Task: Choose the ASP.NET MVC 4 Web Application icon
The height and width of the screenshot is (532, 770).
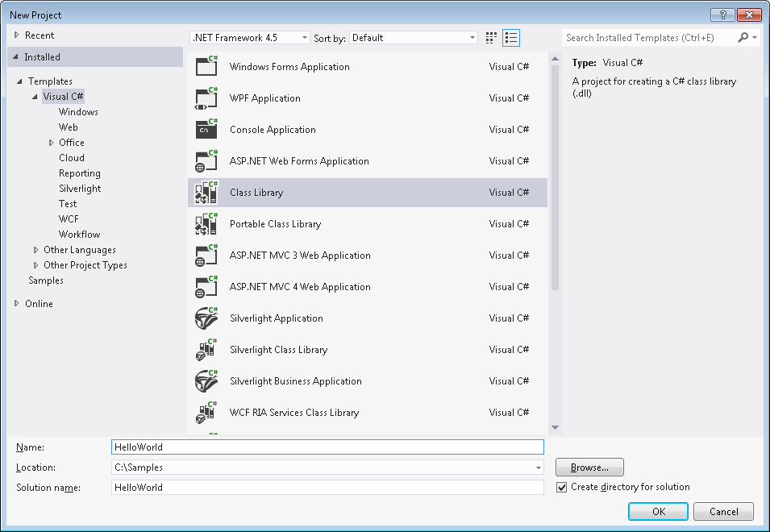Action: click(206, 287)
